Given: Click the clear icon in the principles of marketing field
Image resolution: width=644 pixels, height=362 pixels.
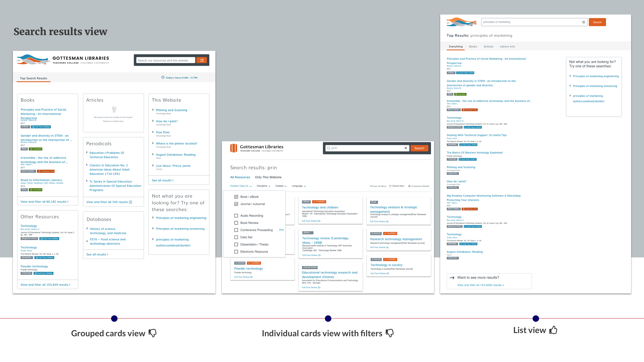Looking at the screenshot, I should [583, 22].
